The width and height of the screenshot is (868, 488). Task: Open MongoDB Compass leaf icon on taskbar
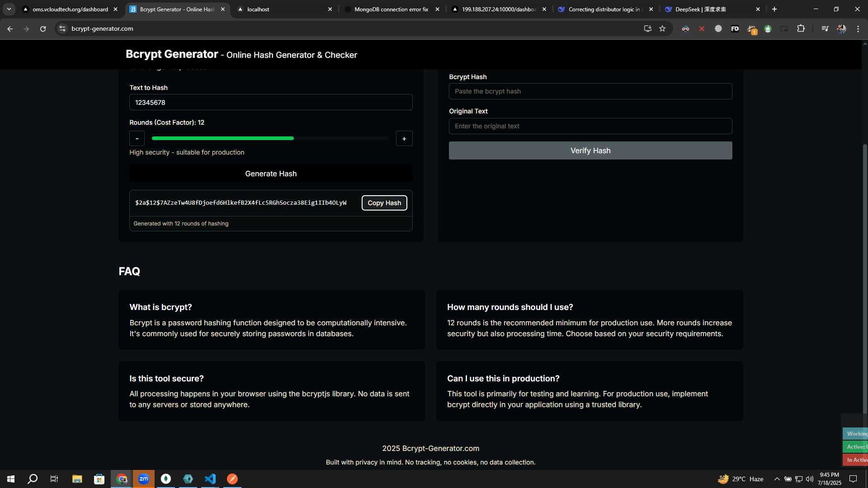(166, 479)
